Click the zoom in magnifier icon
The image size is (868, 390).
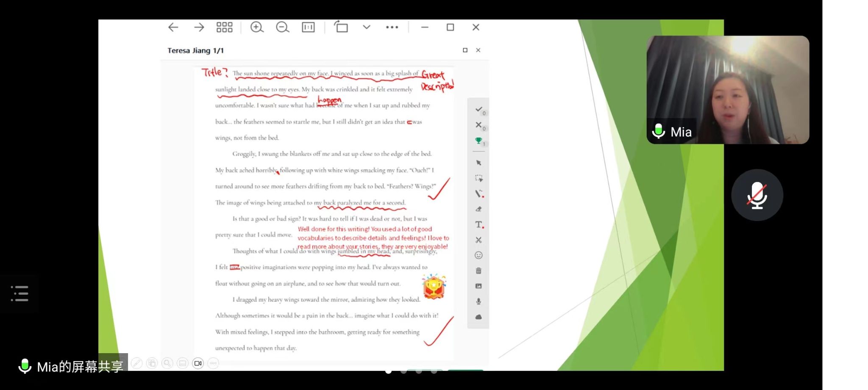click(x=257, y=28)
